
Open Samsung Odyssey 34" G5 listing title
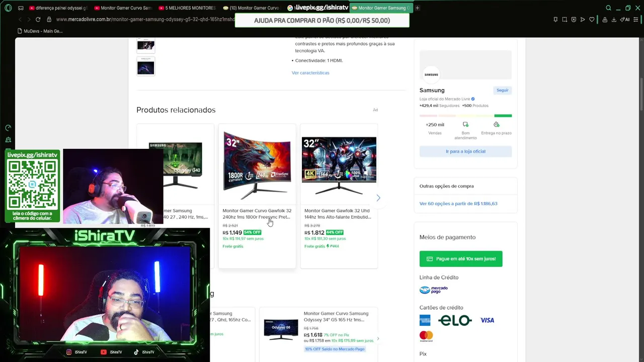(336, 317)
